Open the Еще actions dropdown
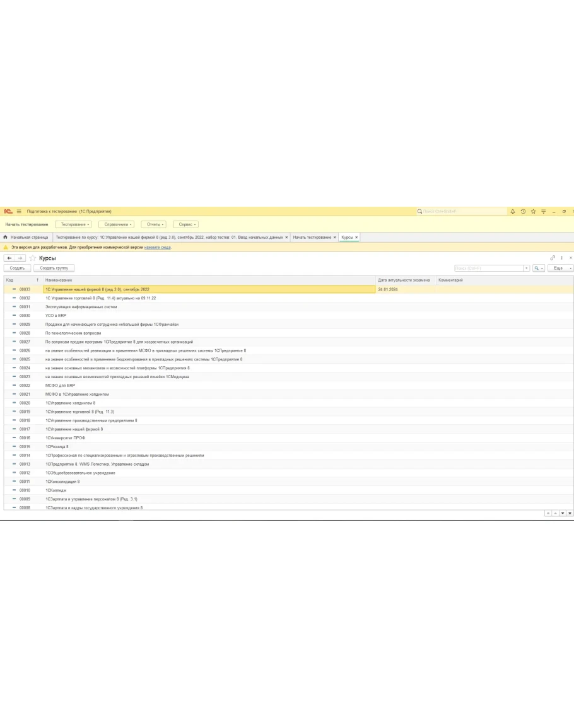The image size is (574, 728). 560,269
